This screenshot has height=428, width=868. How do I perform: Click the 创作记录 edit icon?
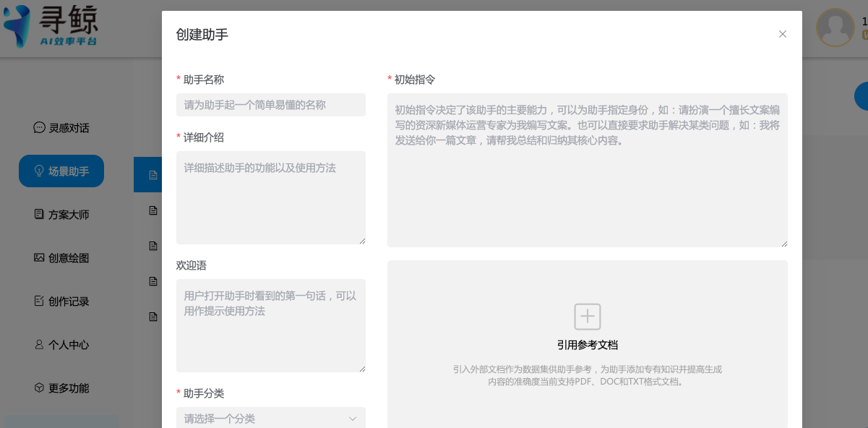click(39, 301)
